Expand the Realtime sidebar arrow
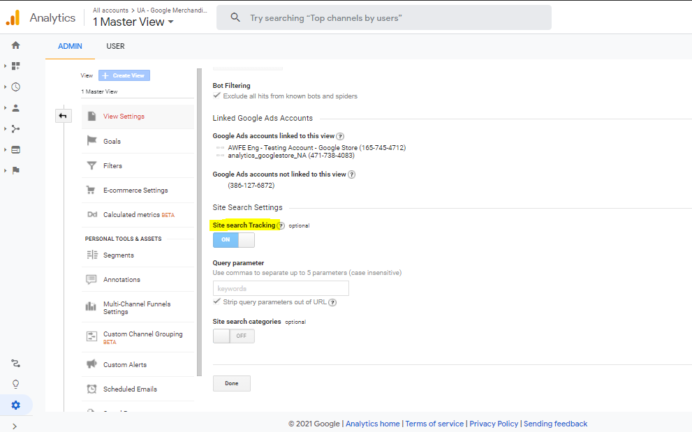692x432 pixels. pyautogui.click(x=5, y=87)
